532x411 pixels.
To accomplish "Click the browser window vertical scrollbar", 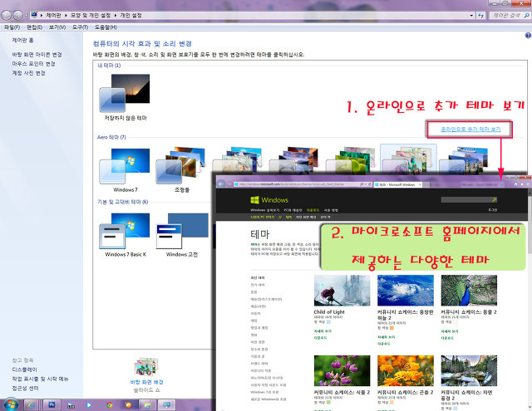I will [x=530, y=298].
